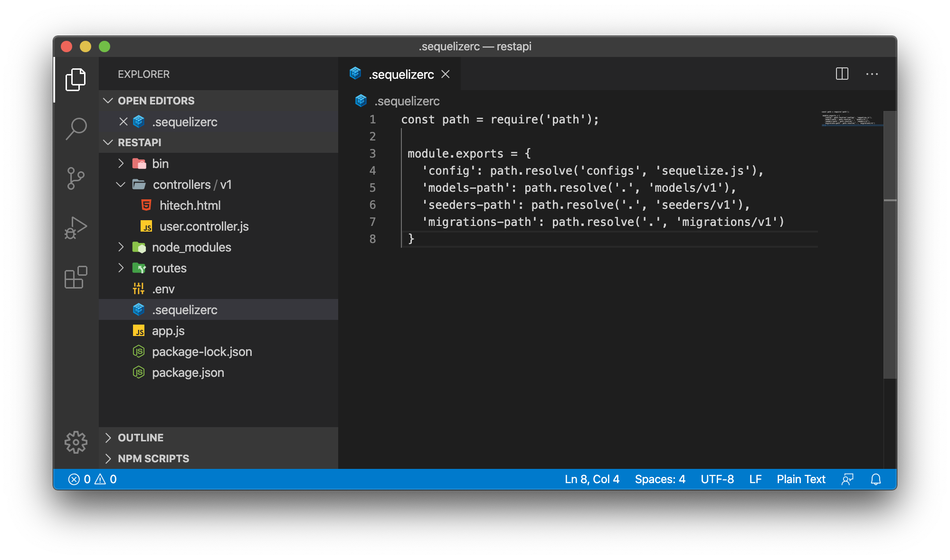This screenshot has width=950, height=560.
Task: Open the Manage settings gear
Action: tap(76, 442)
